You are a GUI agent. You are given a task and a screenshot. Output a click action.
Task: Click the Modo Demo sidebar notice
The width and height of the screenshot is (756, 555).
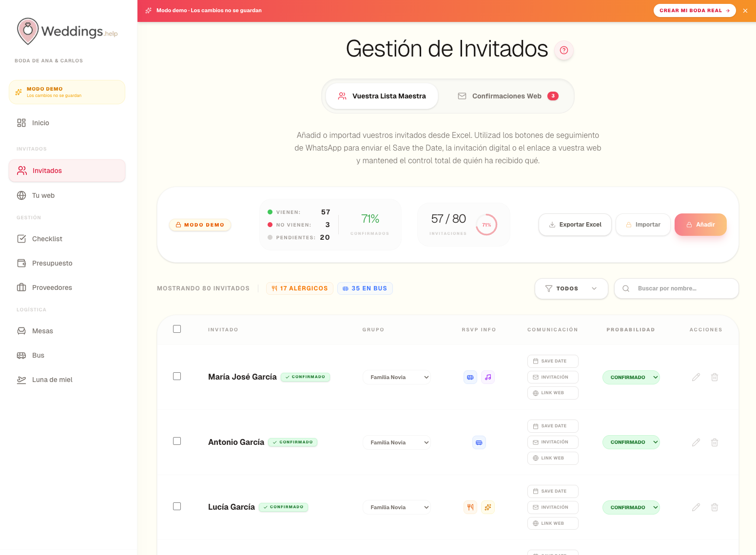pos(67,92)
